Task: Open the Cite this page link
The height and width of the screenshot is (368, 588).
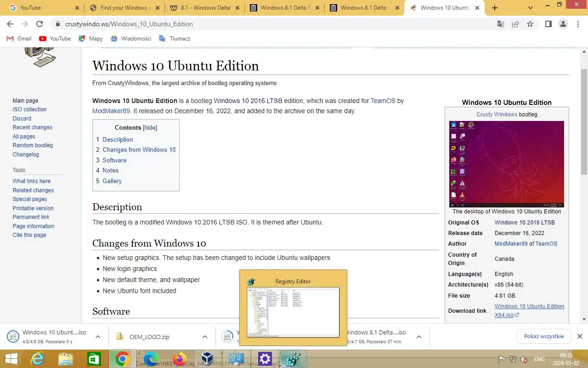Action: [29, 235]
